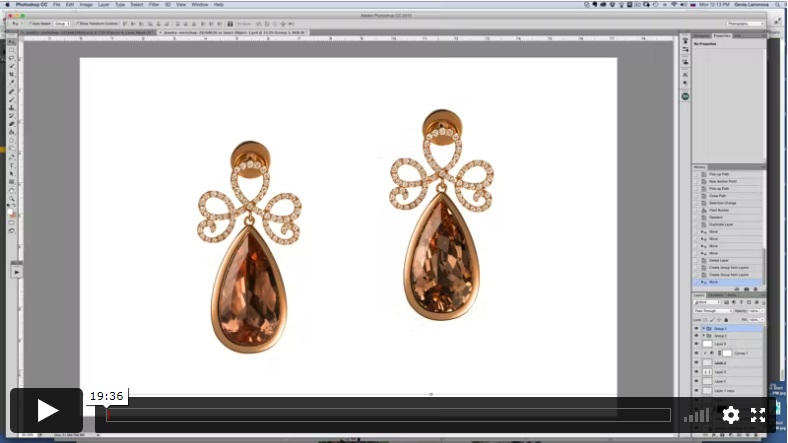Toggle the Auto-Select checkbox
The width and height of the screenshot is (788, 443).
tap(30, 24)
